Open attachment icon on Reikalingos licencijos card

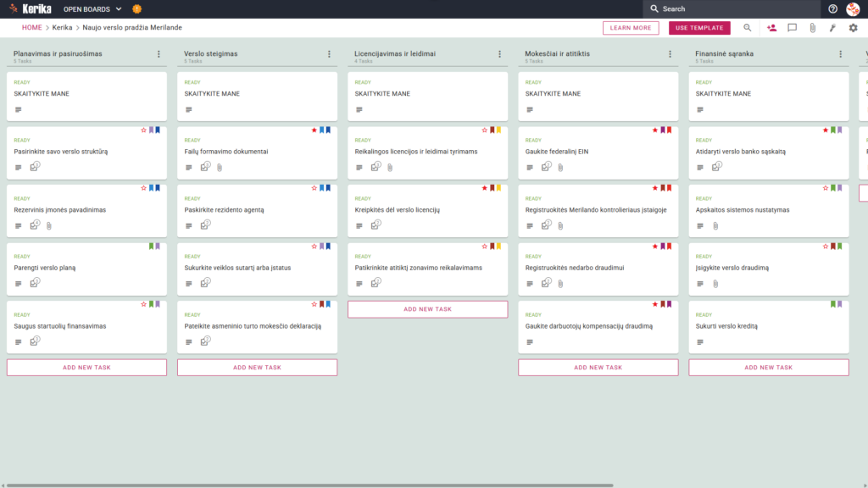[390, 167]
